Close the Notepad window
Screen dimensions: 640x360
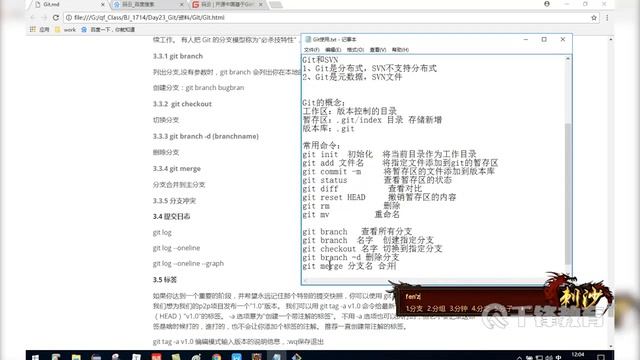pyautogui.click(x=563, y=39)
